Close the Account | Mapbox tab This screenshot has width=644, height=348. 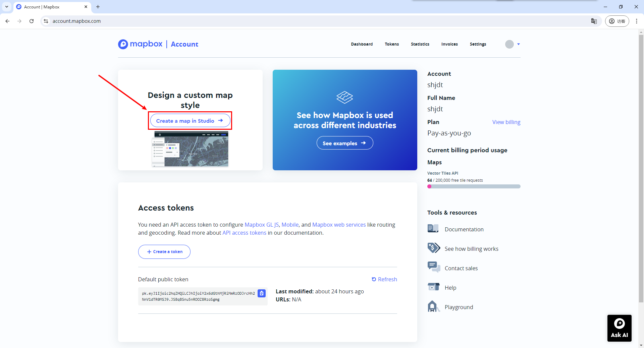86,7
